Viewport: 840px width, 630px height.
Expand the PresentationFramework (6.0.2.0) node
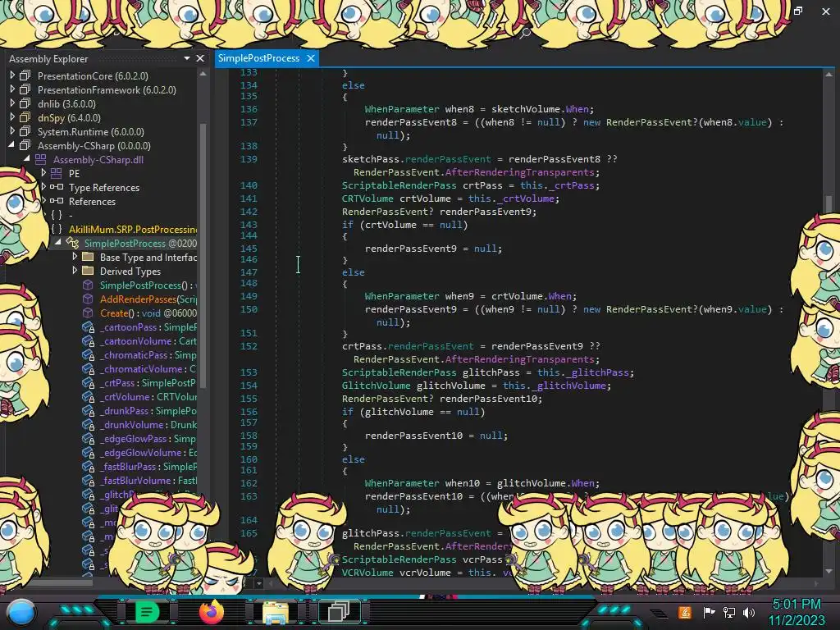click(x=12, y=89)
